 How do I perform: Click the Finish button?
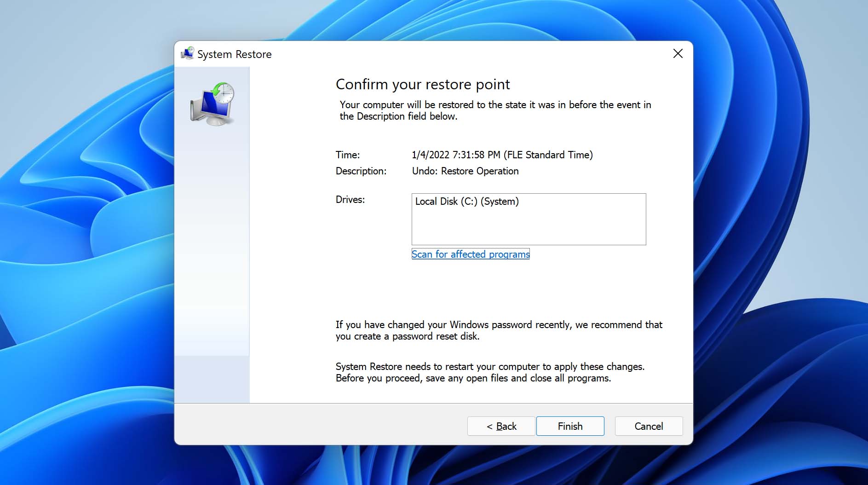pos(570,426)
